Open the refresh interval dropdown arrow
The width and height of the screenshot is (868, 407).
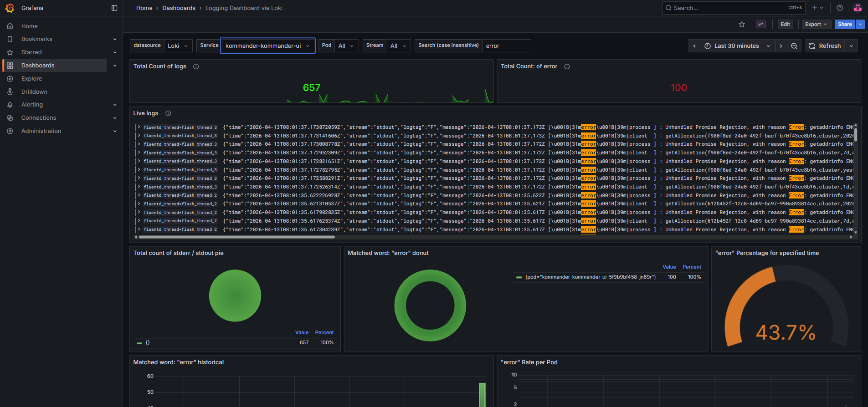coord(851,46)
